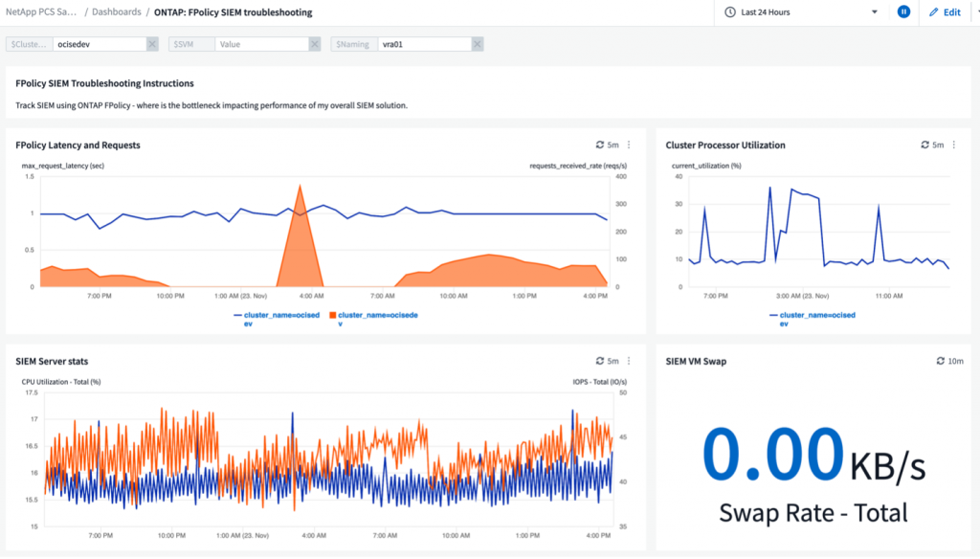Pause dashboard auto-refresh with the blue pause button
The height and width of the screenshot is (559, 980).
[903, 12]
